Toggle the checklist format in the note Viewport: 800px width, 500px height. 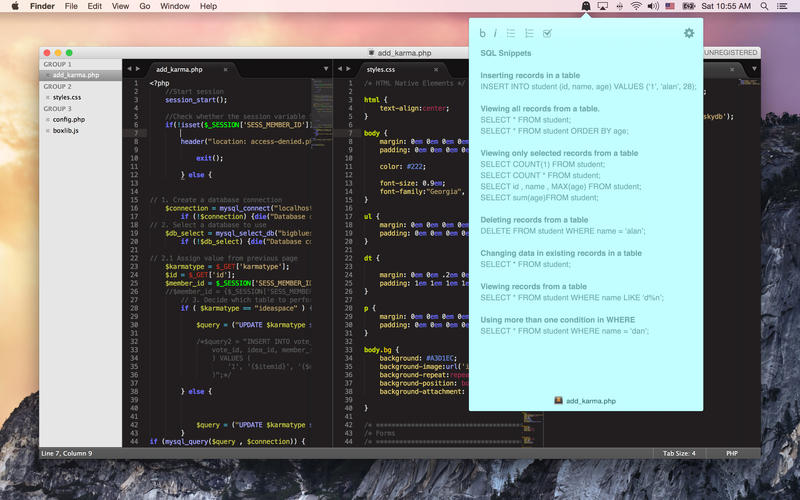[x=547, y=33]
